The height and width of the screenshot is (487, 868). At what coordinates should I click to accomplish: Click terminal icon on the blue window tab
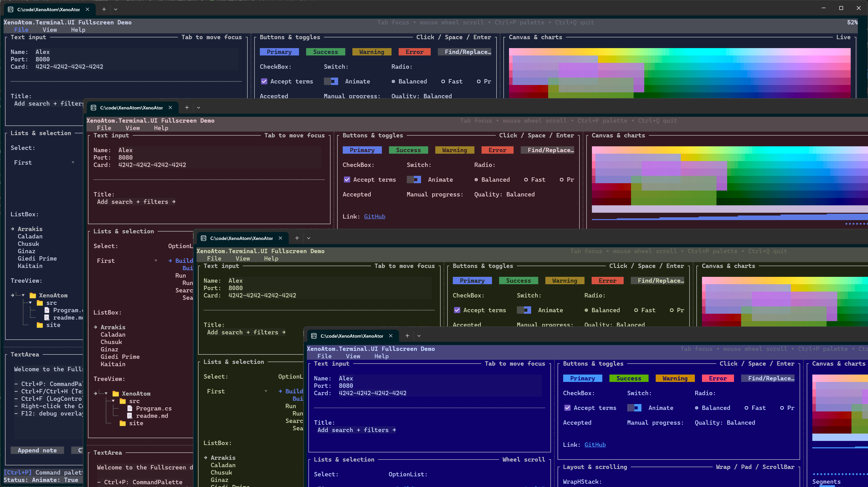coord(314,336)
